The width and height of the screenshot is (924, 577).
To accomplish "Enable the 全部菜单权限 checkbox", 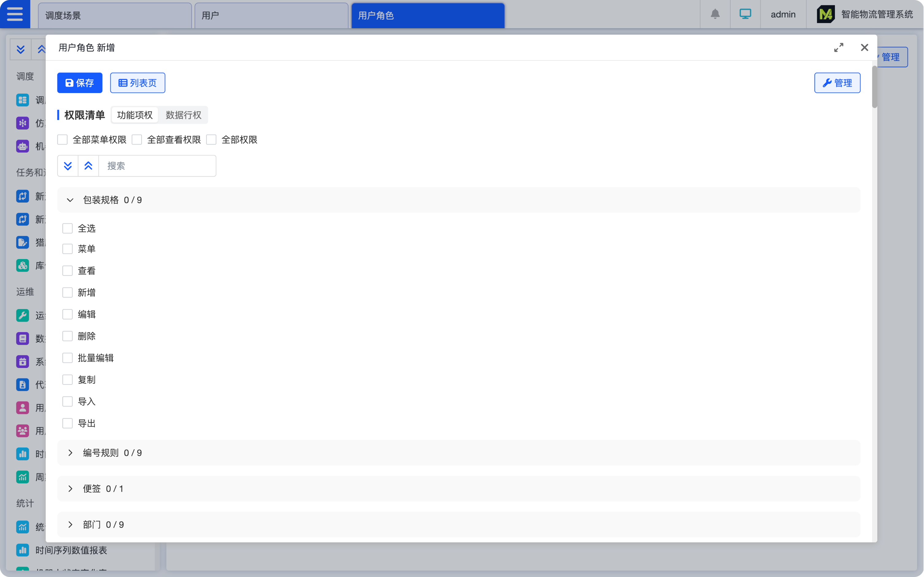I will coord(63,140).
